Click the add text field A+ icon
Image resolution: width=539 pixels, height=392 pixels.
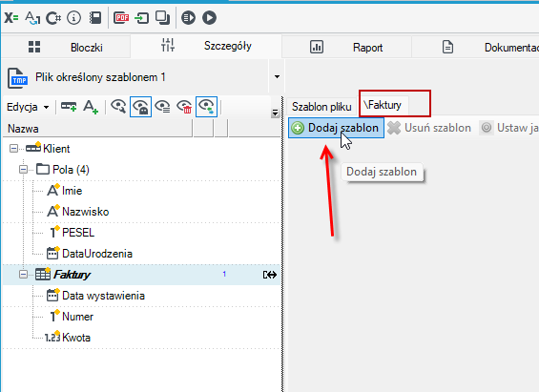[91, 107]
